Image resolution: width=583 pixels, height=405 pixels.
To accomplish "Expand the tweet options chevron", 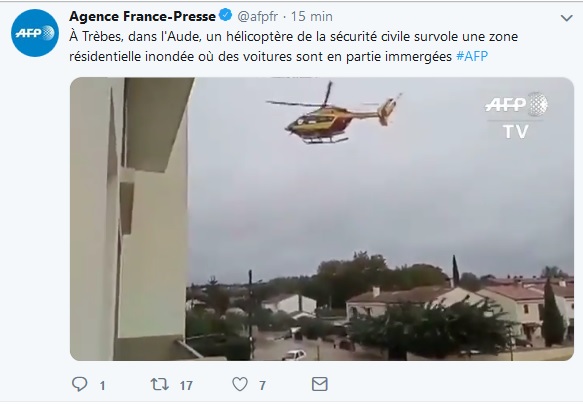I will [x=566, y=18].
